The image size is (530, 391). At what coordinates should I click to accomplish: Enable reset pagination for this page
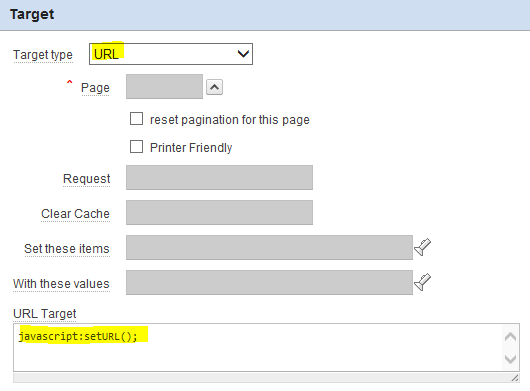(x=136, y=119)
